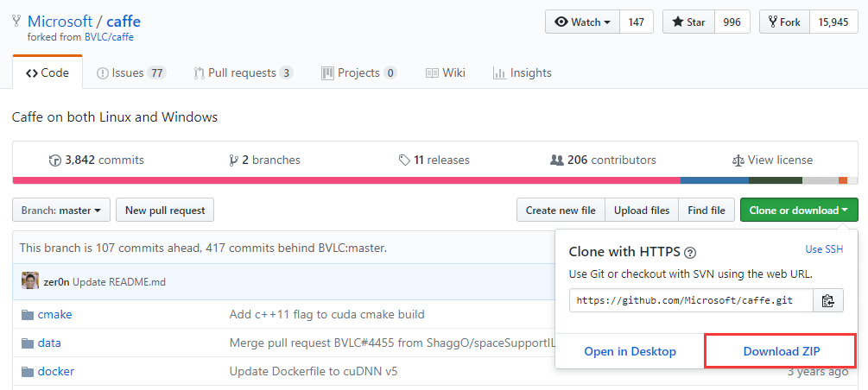
Task: Click zer0n's avatar thumbnail
Action: click(x=30, y=281)
